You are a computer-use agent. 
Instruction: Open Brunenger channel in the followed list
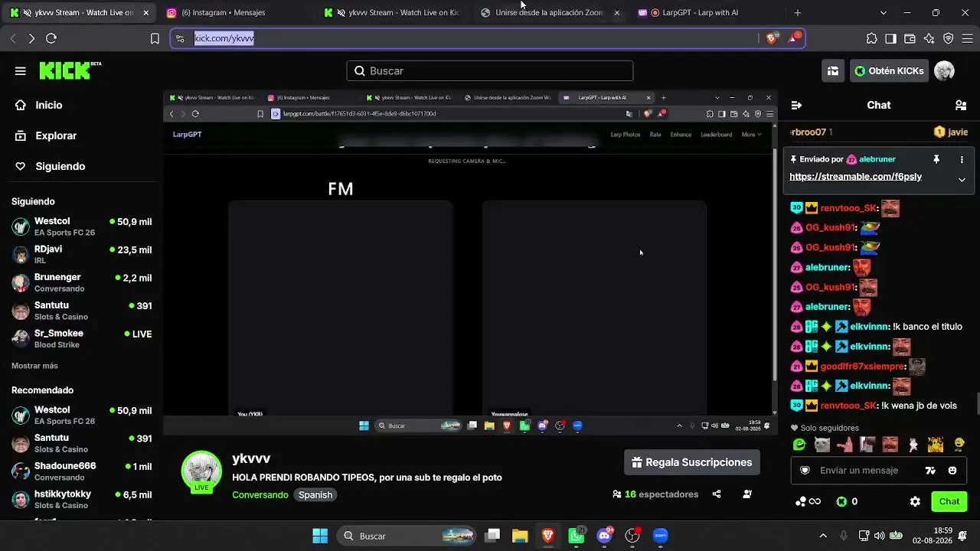82,282
